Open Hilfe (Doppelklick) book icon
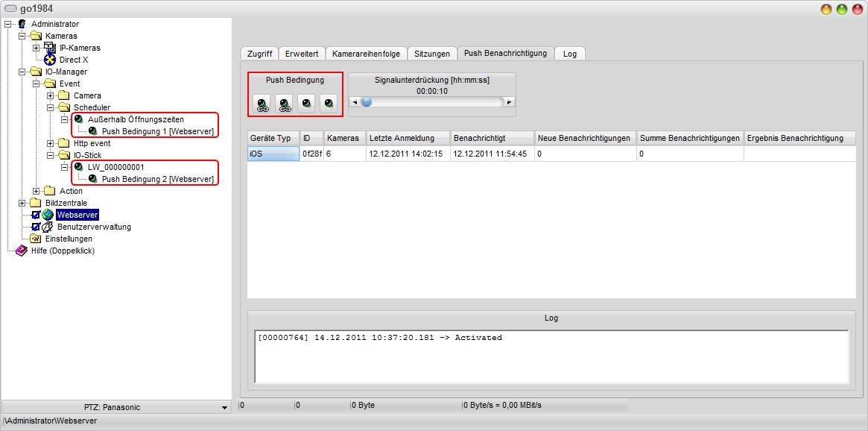This screenshot has width=868, height=431. click(22, 251)
